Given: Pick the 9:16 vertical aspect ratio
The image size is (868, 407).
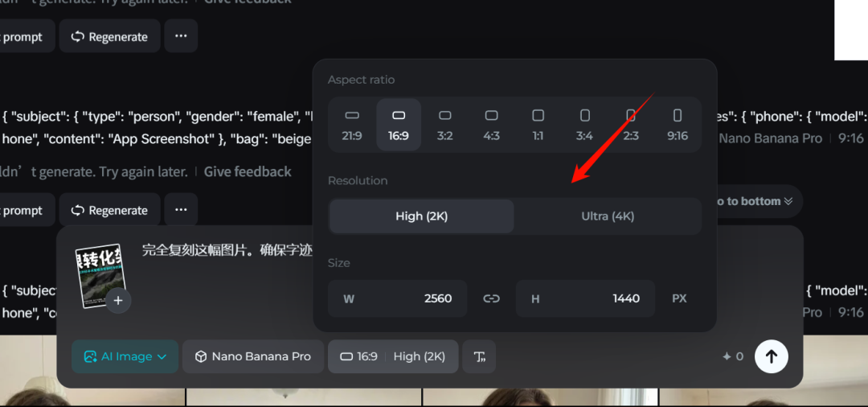Looking at the screenshot, I should pos(678,125).
